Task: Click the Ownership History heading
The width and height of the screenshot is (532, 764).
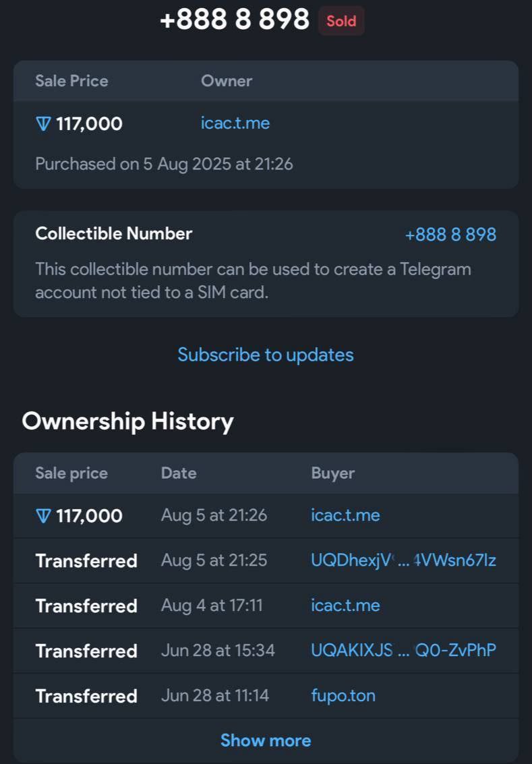Action: coord(127,421)
